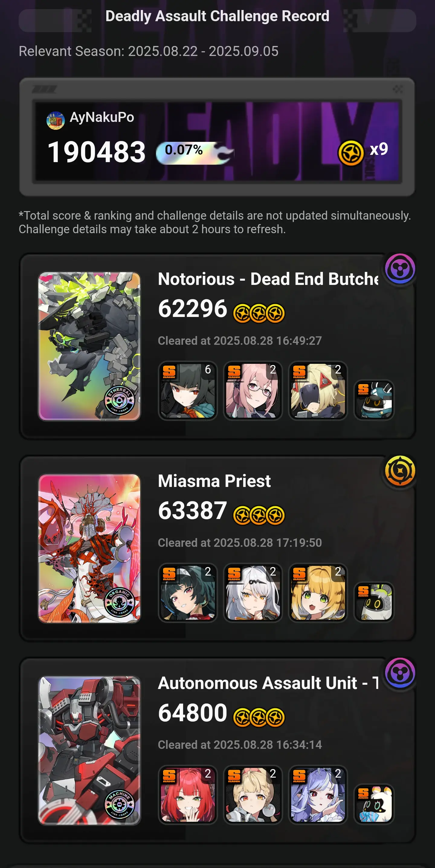Select the blue-haired agent in Autonomous Assault team
This screenshot has height=868, width=435.
click(318, 795)
